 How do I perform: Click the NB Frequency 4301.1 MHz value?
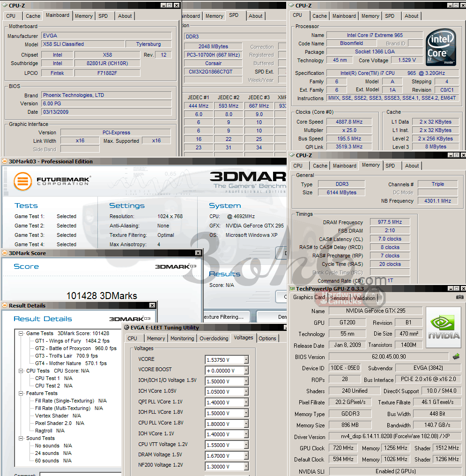click(437, 201)
